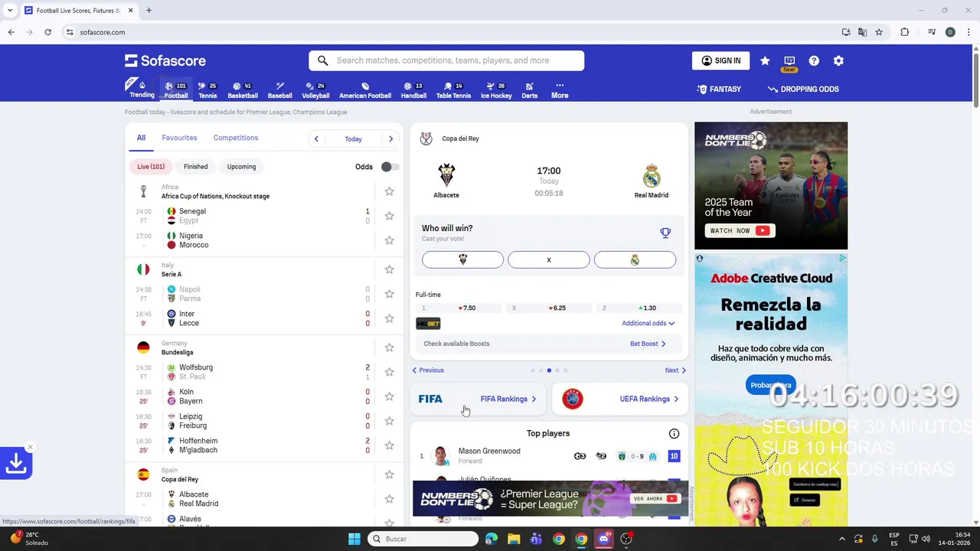Open the Table Tennis section
The height and width of the screenshot is (551, 980).
point(453,90)
